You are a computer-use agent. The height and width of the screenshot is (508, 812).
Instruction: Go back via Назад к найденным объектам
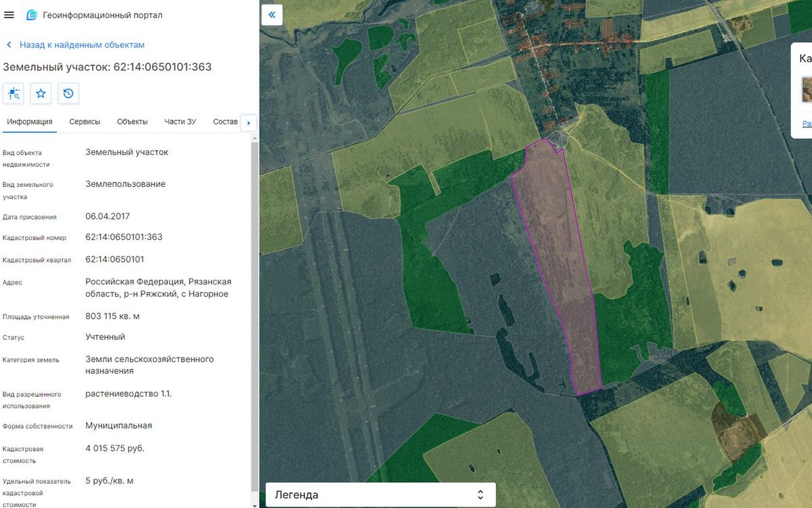[75, 45]
